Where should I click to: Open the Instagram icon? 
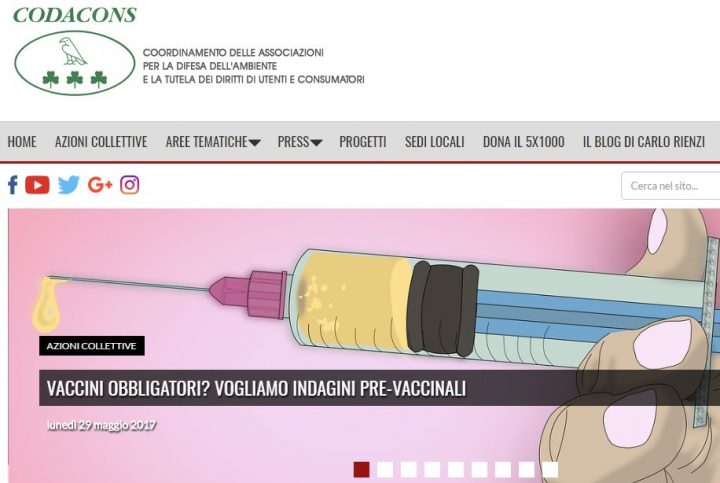point(129,185)
